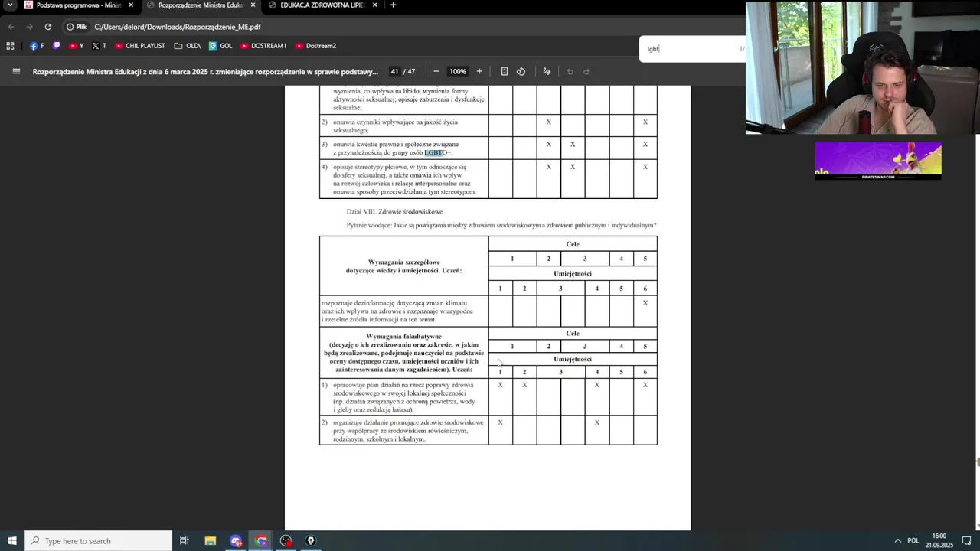Viewport: 980px width, 551px height.
Task: Click the 100% zoom level field
Action: (x=457, y=71)
